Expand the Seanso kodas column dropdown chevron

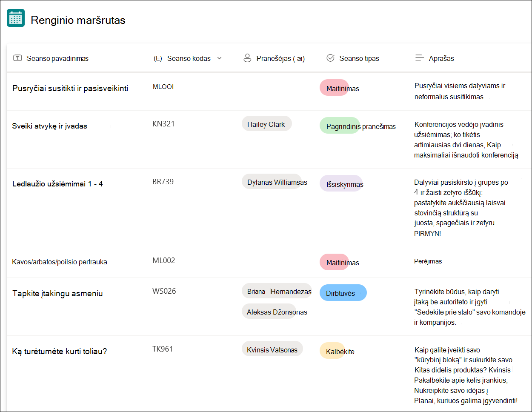pos(219,58)
